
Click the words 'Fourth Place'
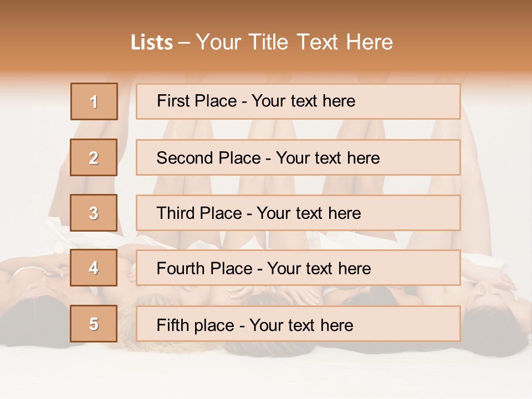pos(204,269)
